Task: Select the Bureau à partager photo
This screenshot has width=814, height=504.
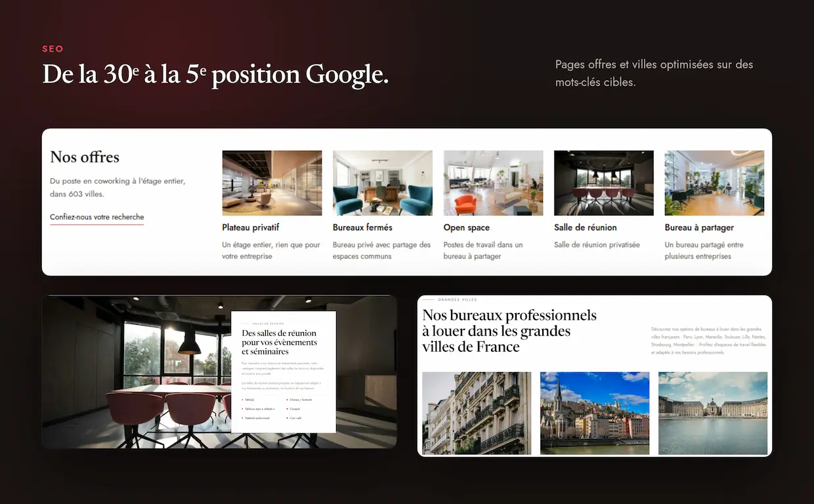Action: [714, 183]
